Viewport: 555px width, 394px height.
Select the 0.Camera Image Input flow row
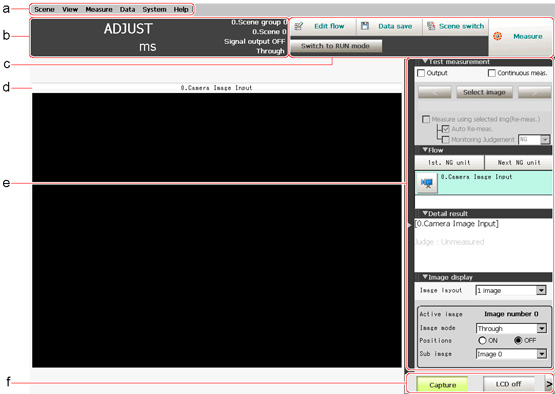484,184
